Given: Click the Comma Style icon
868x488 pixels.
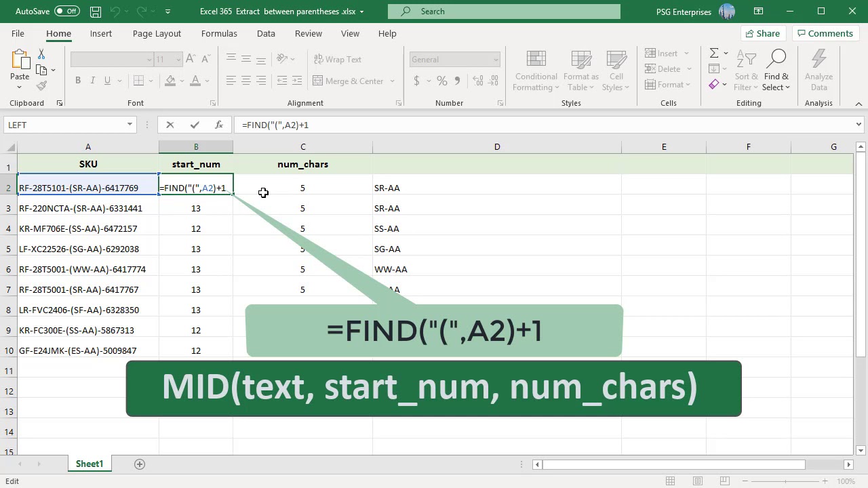Looking at the screenshot, I should pyautogui.click(x=457, y=81).
